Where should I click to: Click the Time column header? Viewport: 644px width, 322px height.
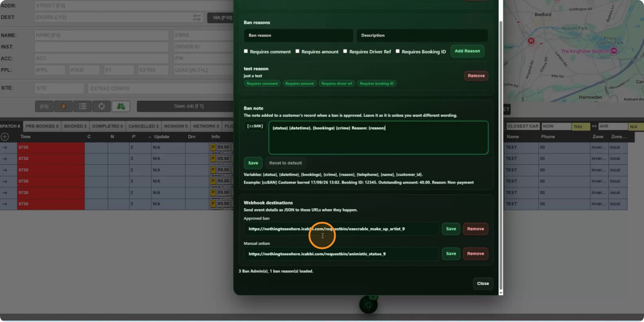click(x=26, y=137)
